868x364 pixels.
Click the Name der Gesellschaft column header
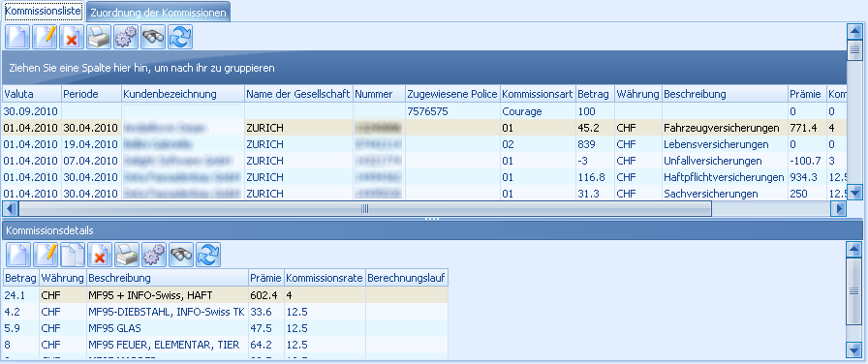click(x=298, y=94)
